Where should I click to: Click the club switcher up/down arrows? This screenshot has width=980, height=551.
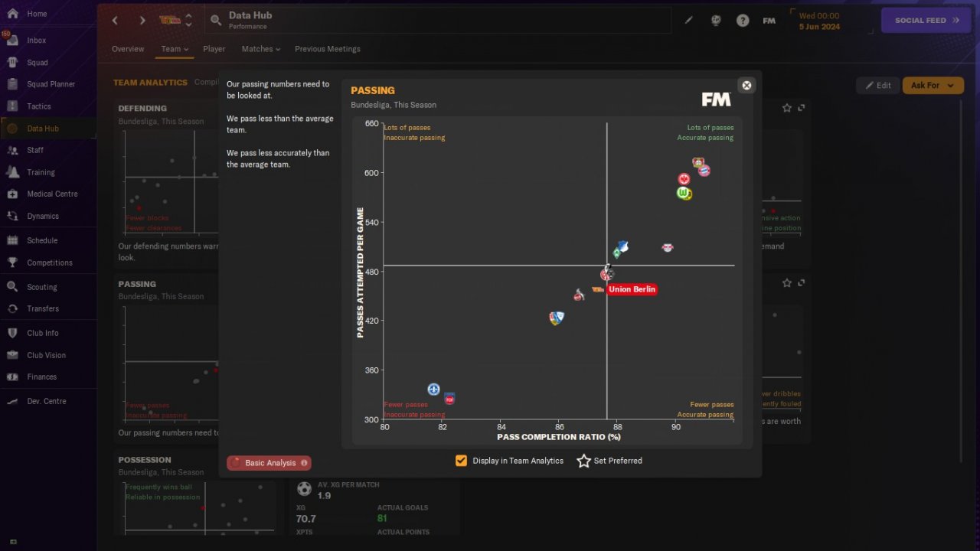tap(188, 21)
